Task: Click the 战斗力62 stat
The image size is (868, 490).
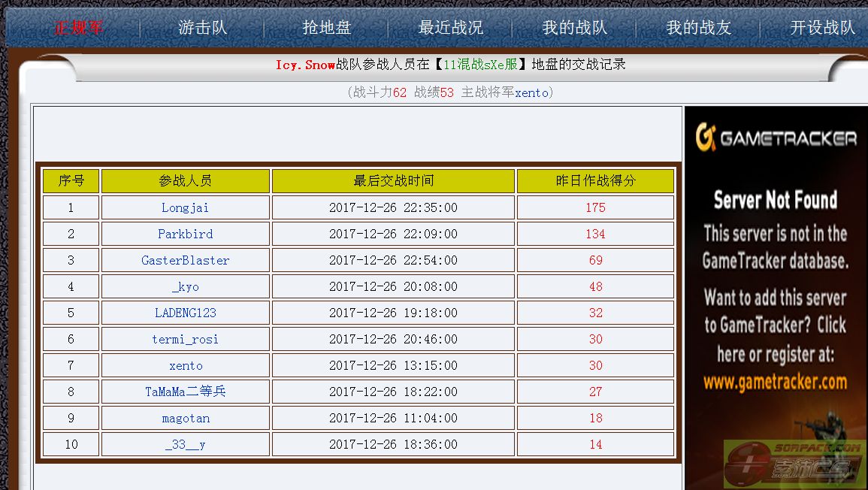Action: point(380,92)
